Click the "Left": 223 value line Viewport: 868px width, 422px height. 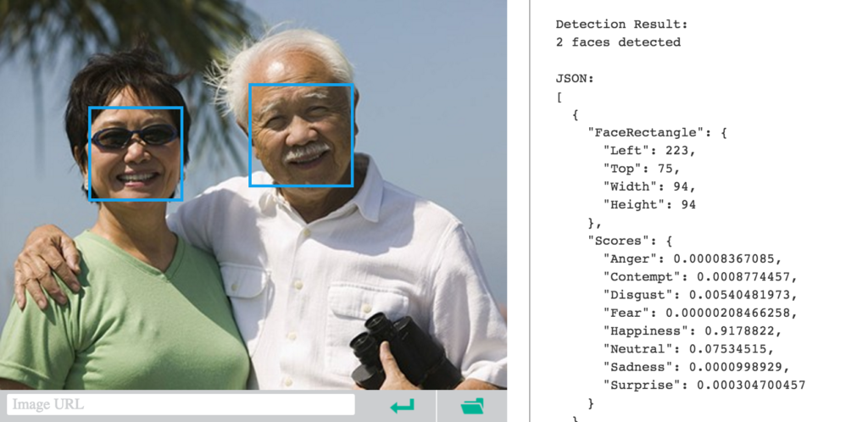point(649,151)
